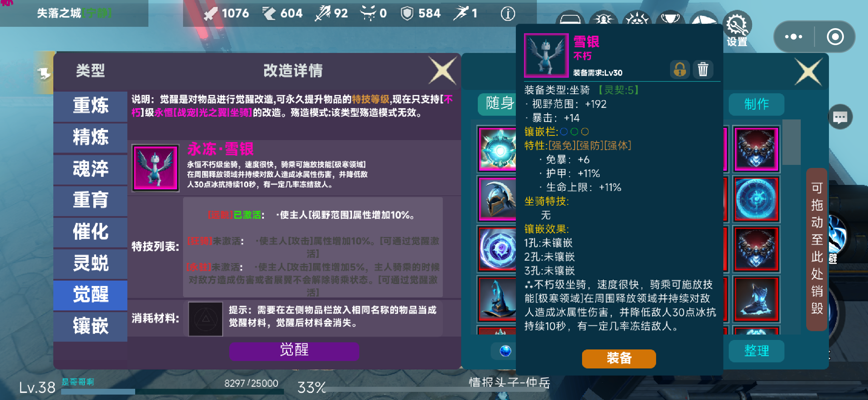Screen dimensions: 868x400
Task: Click the info circle icon in stats bar
Action: pyautogui.click(x=508, y=14)
